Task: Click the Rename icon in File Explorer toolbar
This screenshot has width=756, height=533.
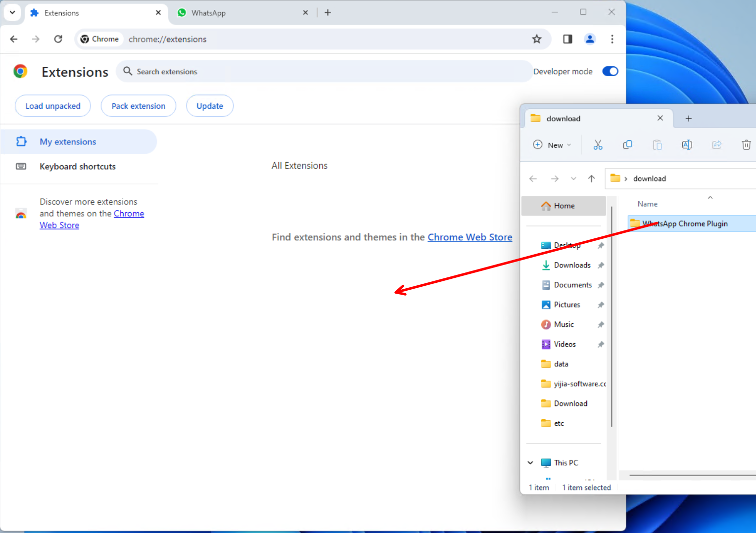Action: (x=687, y=145)
